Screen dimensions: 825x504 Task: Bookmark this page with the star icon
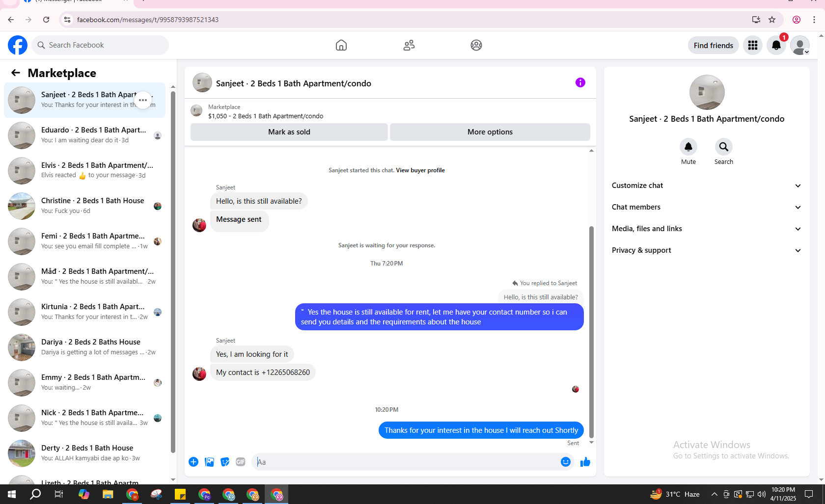coord(772,20)
